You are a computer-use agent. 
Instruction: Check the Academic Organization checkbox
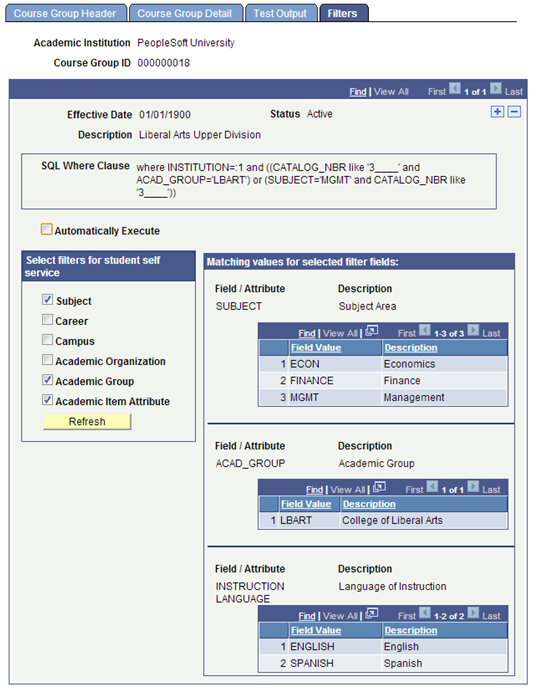[x=47, y=360]
